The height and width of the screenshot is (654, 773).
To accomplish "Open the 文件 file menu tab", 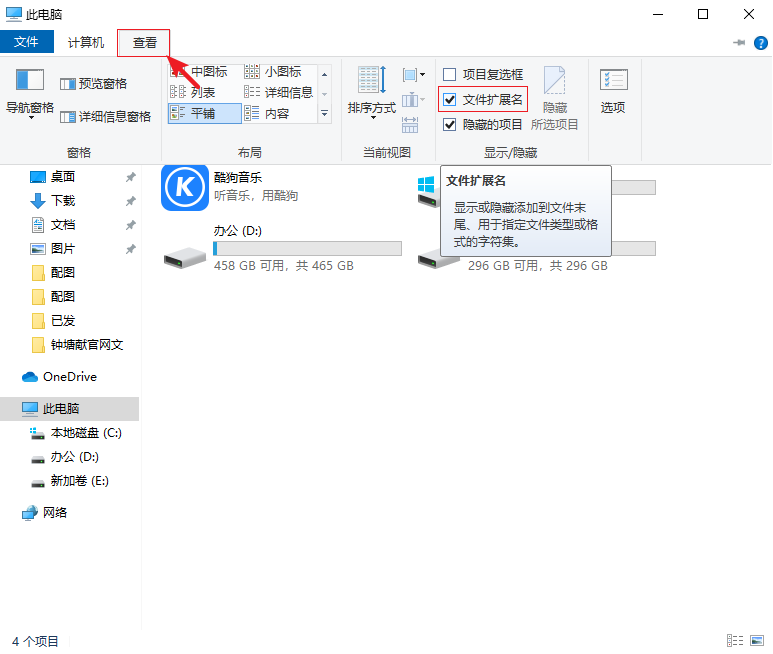I will point(26,43).
